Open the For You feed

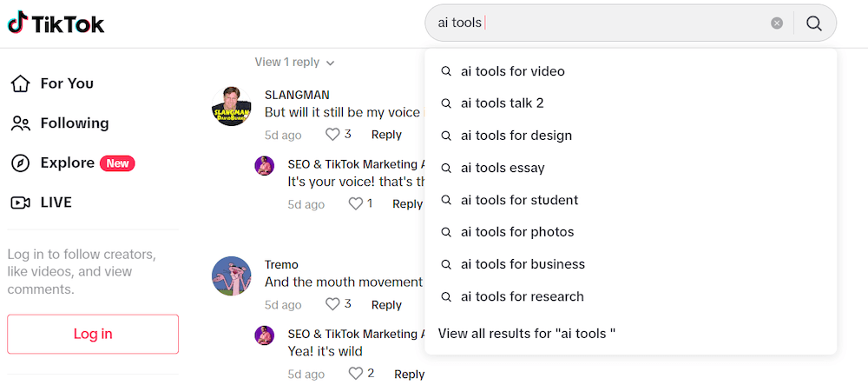click(52, 83)
